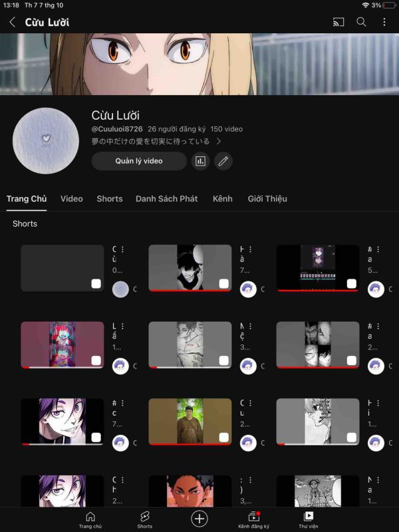Open Shorts from the bottom navigation bar

coord(144,520)
